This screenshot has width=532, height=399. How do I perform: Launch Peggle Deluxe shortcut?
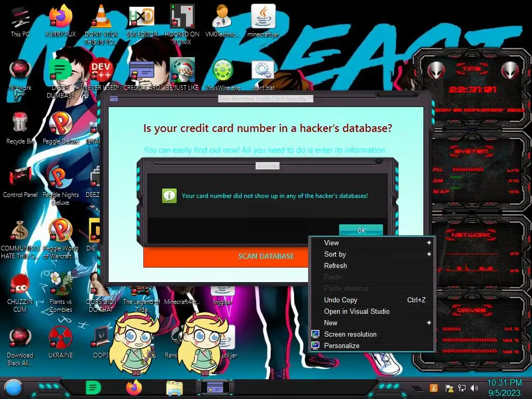click(x=60, y=128)
